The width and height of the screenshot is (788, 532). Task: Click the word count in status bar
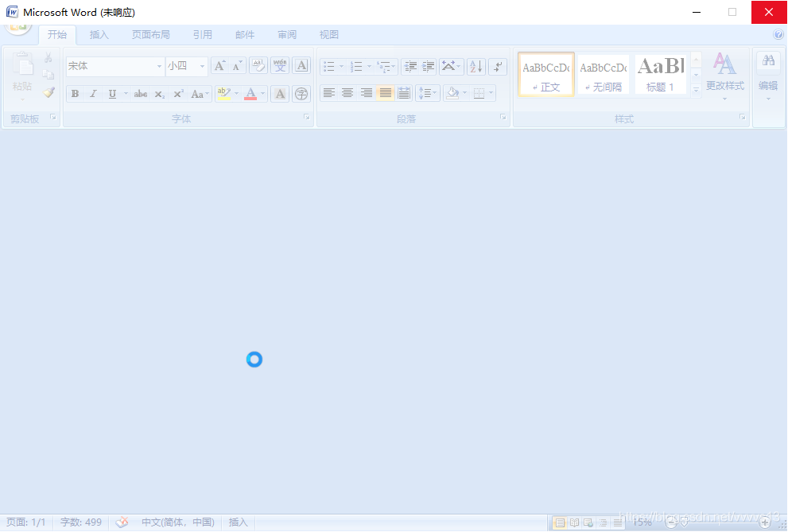point(80,522)
